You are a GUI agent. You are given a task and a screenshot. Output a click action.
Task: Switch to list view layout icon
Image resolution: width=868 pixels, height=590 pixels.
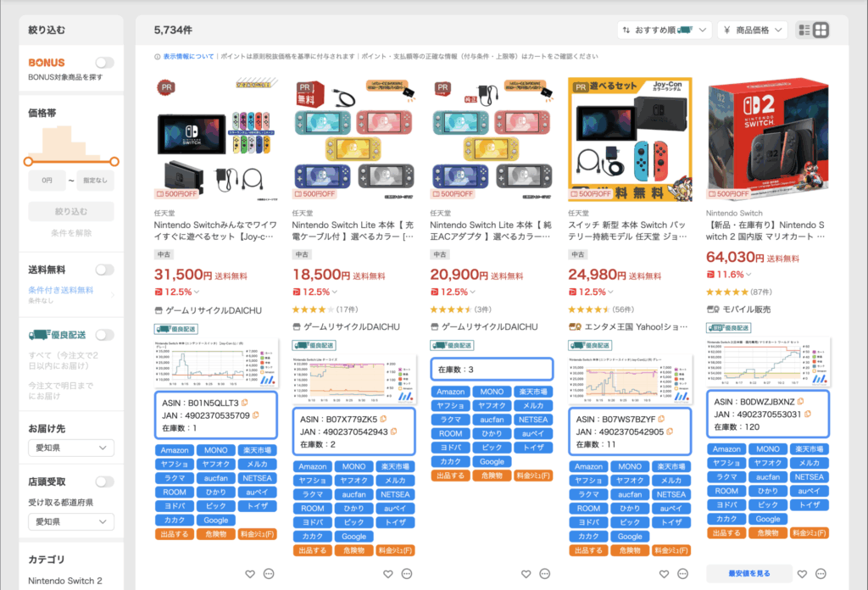click(x=804, y=31)
